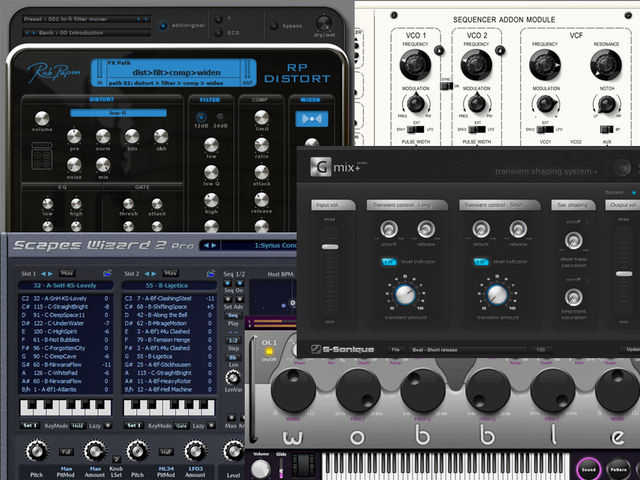
Task: Change Slot 1 KeyMode Hold selector
Action: (78, 426)
